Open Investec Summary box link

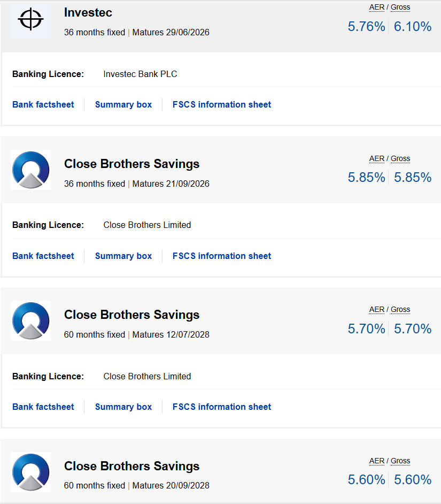click(x=123, y=105)
